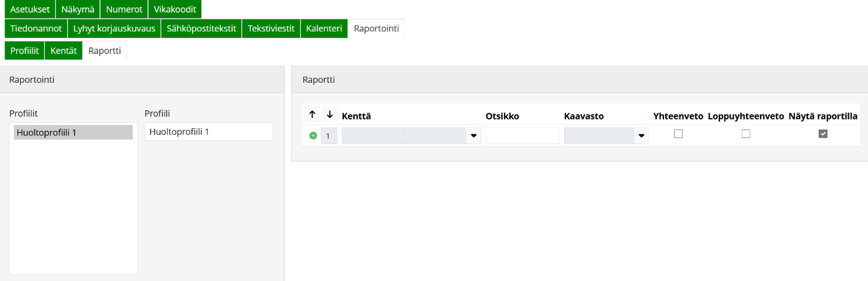This screenshot has height=281, width=868.
Task: Switch to the Asetukset tab
Action: point(30,9)
